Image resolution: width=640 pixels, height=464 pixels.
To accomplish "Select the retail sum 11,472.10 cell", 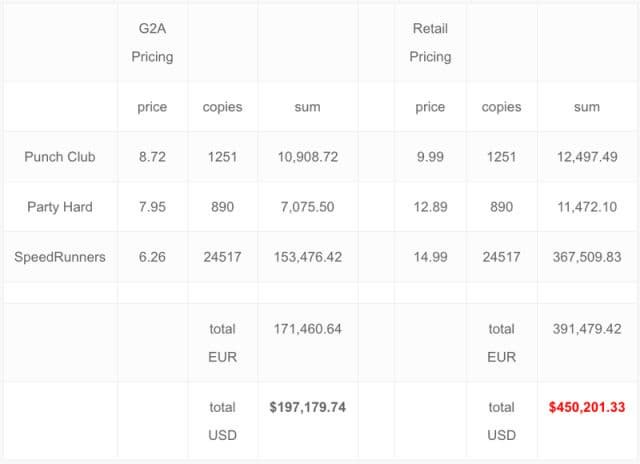I will tap(586, 207).
